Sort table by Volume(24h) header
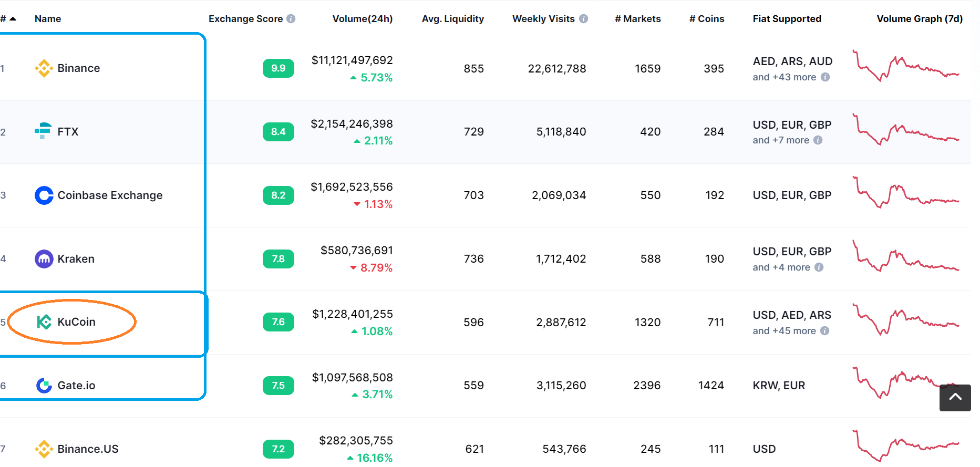The width and height of the screenshot is (980, 467). (362, 19)
